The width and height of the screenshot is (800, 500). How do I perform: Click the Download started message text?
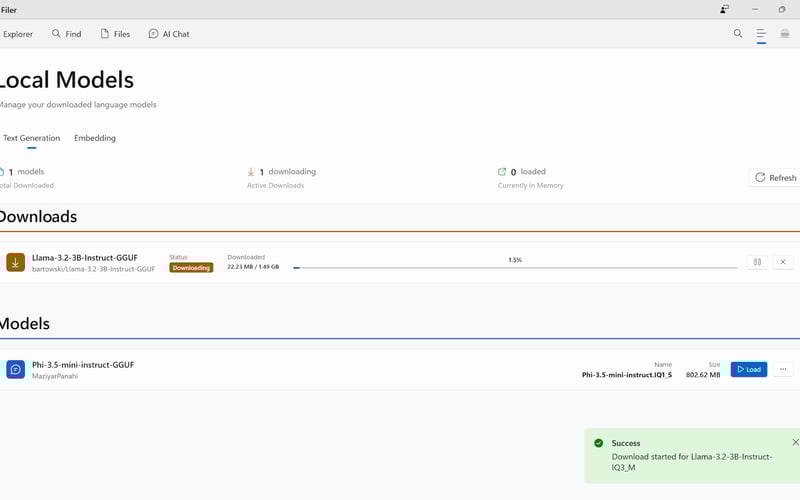click(x=692, y=462)
